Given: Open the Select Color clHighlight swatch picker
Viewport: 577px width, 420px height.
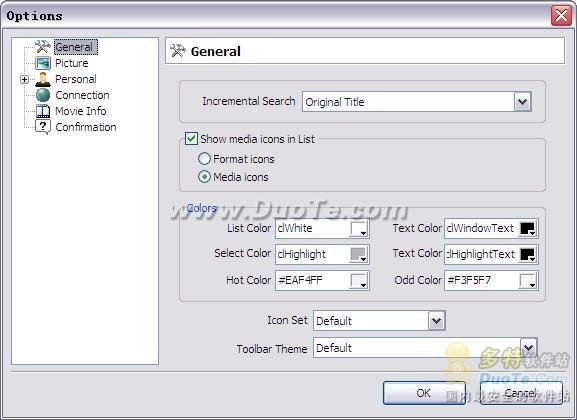Looking at the screenshot, I should [358, 254].
